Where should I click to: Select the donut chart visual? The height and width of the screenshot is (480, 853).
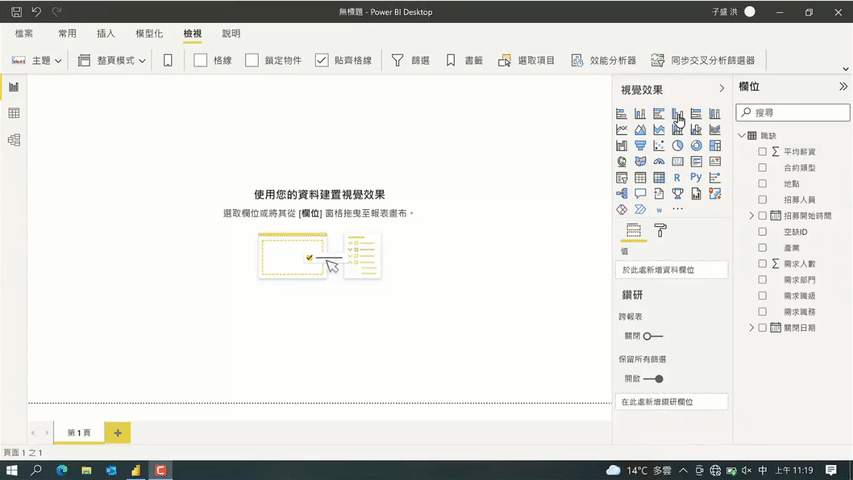[696, 146]
